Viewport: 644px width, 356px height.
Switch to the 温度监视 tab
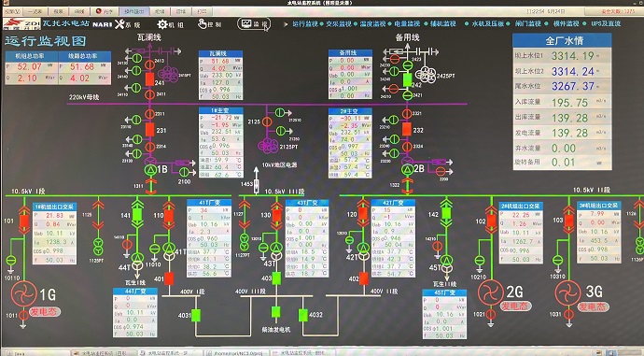(373, 24)
